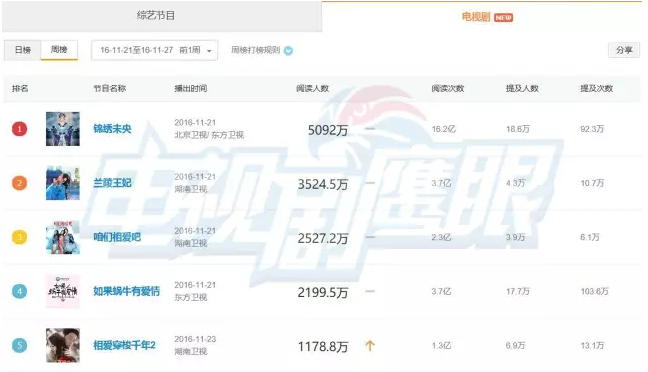
Task: Select the 电视剧 tab
Action: 475,17
